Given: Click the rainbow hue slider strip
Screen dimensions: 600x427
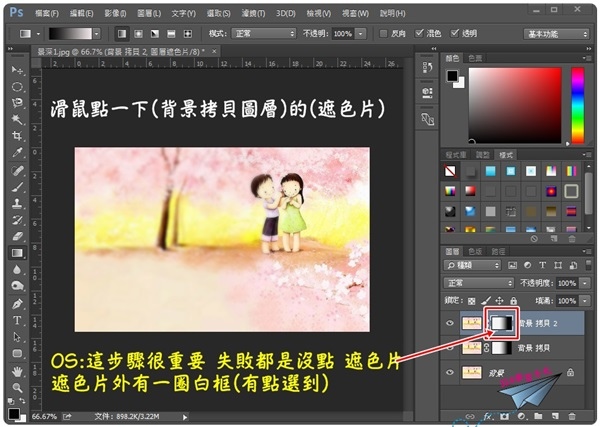Looking at the screenshot, I should pyautogui.click(x=578, y=106).
